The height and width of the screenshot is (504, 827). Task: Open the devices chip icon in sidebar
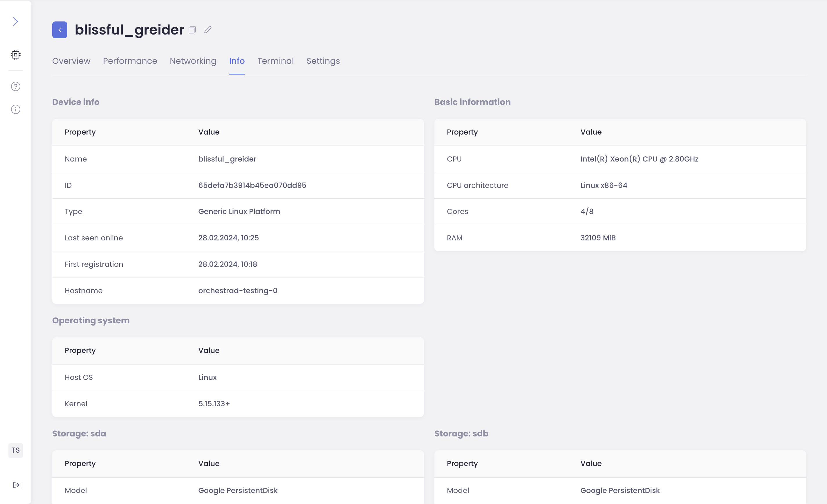pyautogui.click(x=15, y=55)
